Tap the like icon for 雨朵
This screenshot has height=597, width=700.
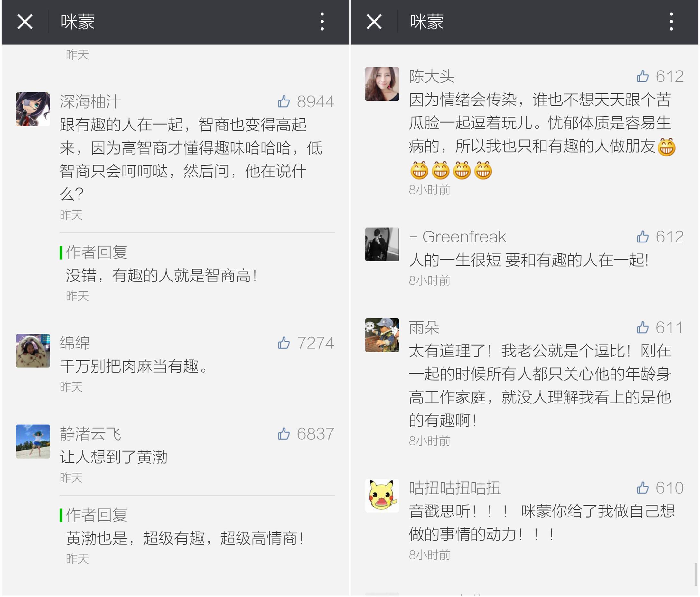[x=643, y=327]
